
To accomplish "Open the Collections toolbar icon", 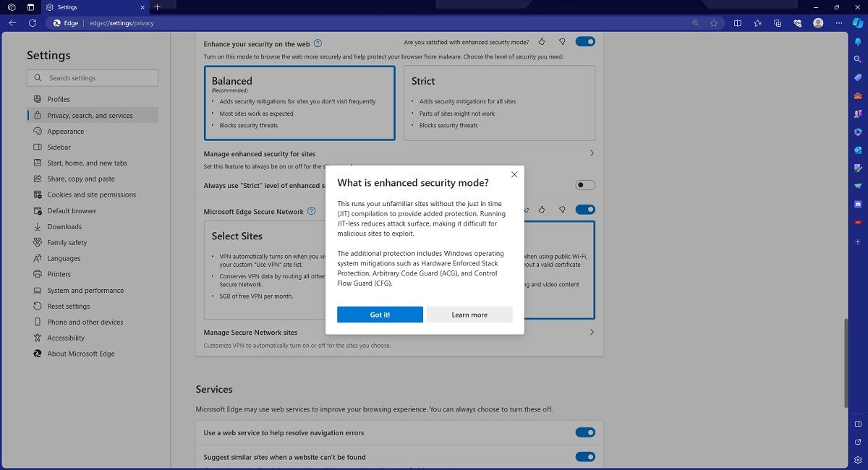I will point(777,23).
